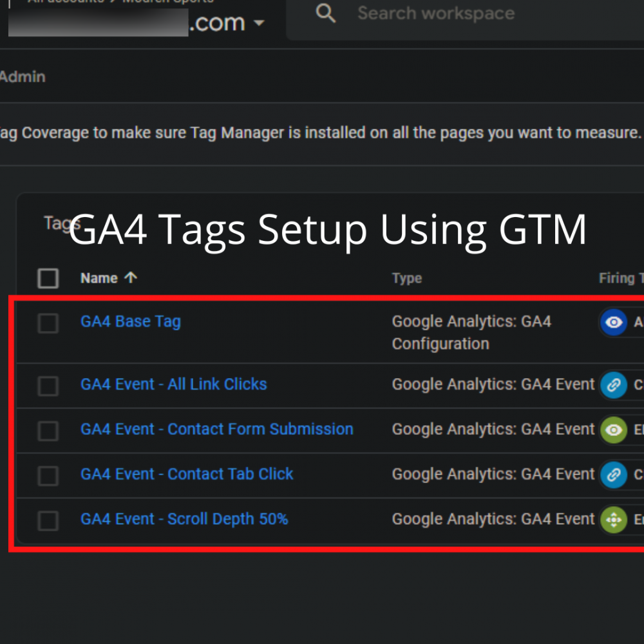Click the Name column header
The width and height of the screenshot is (644, 644).
point(99,278)
